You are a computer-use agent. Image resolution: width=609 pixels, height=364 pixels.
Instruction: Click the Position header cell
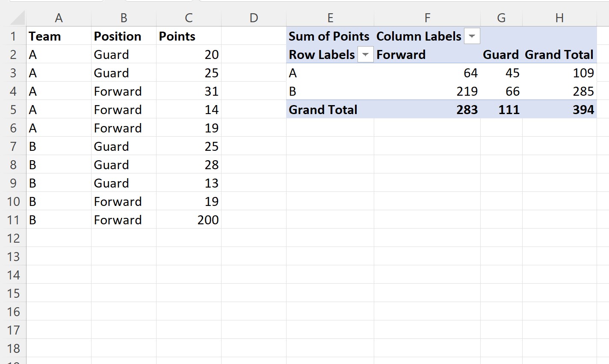pyautogui.click(x=124, y=36)
